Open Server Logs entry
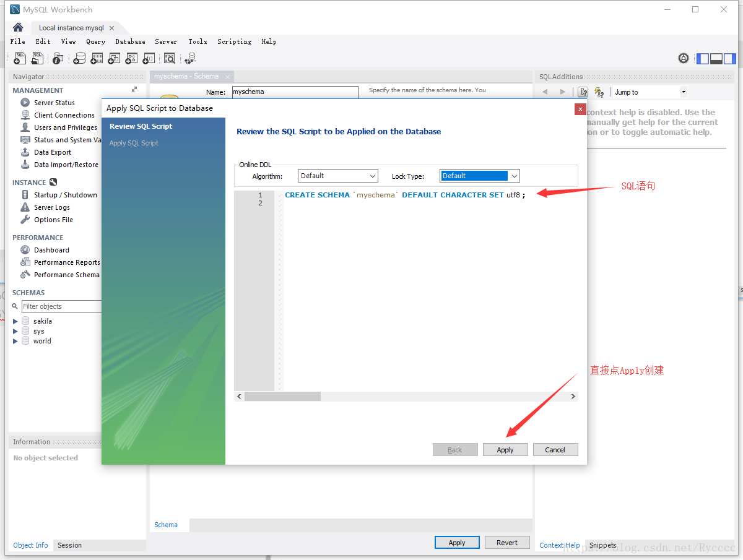 (x=52, y=207)
